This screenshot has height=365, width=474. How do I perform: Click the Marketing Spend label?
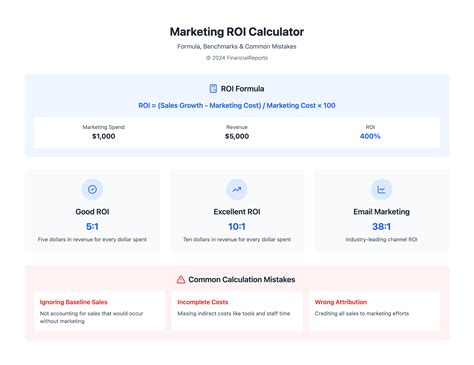point(103,127)
